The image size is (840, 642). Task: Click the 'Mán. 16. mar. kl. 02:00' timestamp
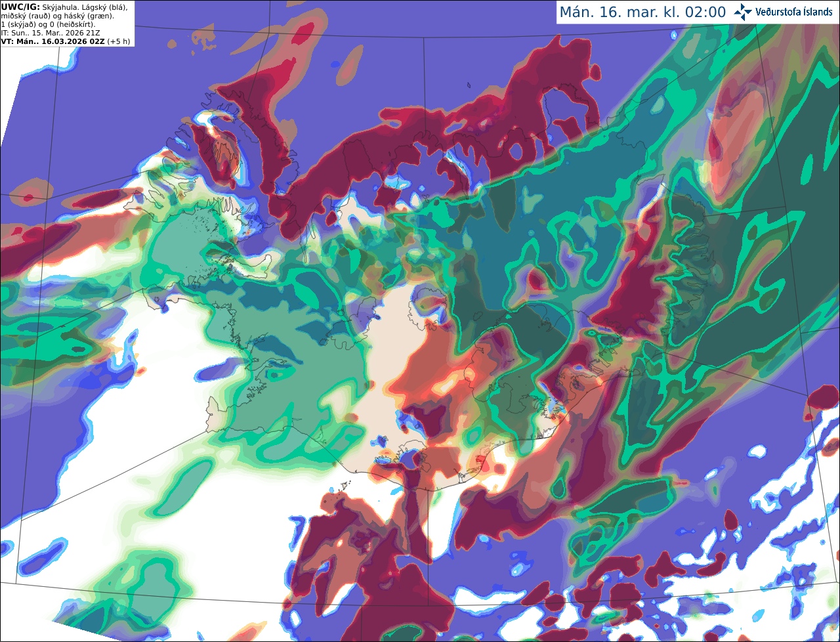click(x=642, y=12)
